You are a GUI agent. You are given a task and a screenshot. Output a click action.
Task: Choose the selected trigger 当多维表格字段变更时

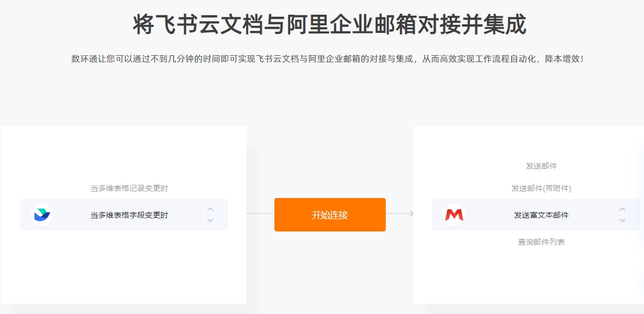(x=124, y=215)
